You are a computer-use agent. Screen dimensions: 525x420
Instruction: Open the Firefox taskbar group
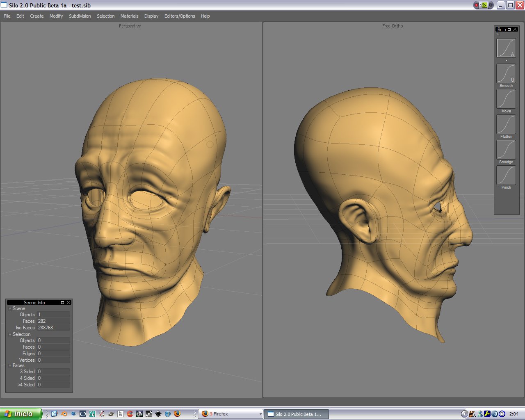coord(231,414)
